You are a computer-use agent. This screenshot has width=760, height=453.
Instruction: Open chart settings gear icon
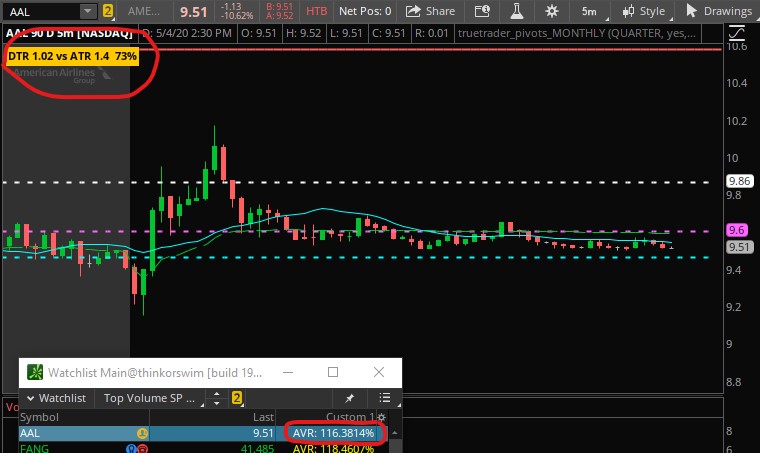552,11
